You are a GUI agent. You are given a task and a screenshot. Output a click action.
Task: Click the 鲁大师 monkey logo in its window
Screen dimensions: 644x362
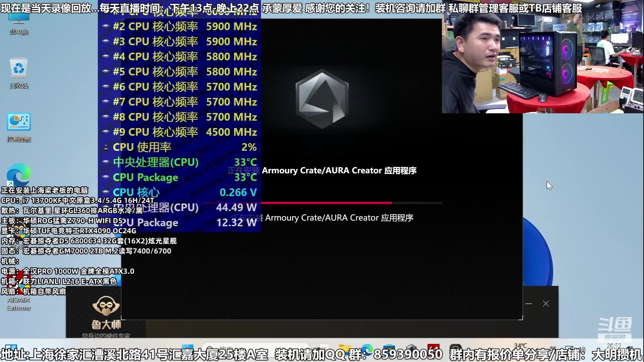pos(106,306)
